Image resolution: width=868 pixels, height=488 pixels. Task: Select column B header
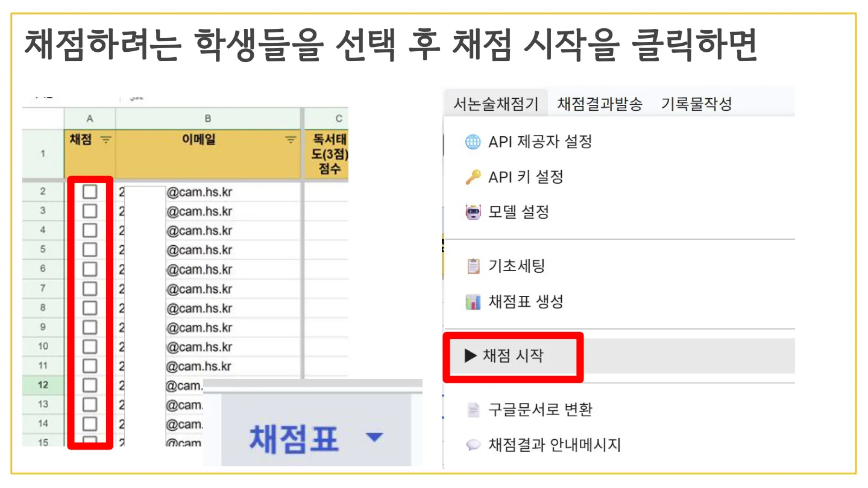coord(208,119)
